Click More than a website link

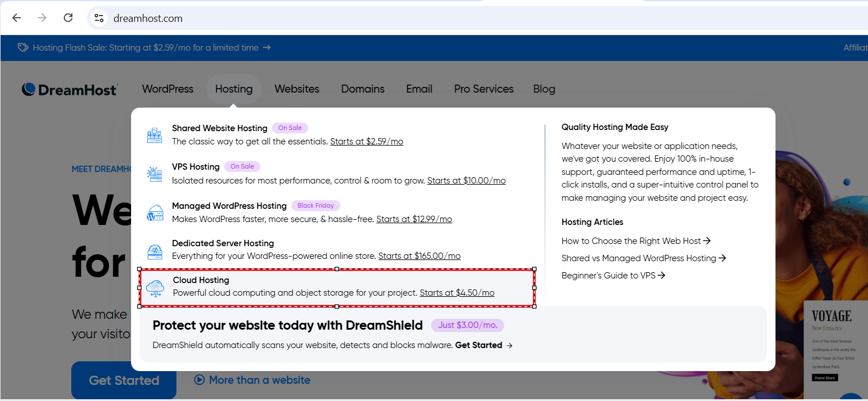(259, 380)
